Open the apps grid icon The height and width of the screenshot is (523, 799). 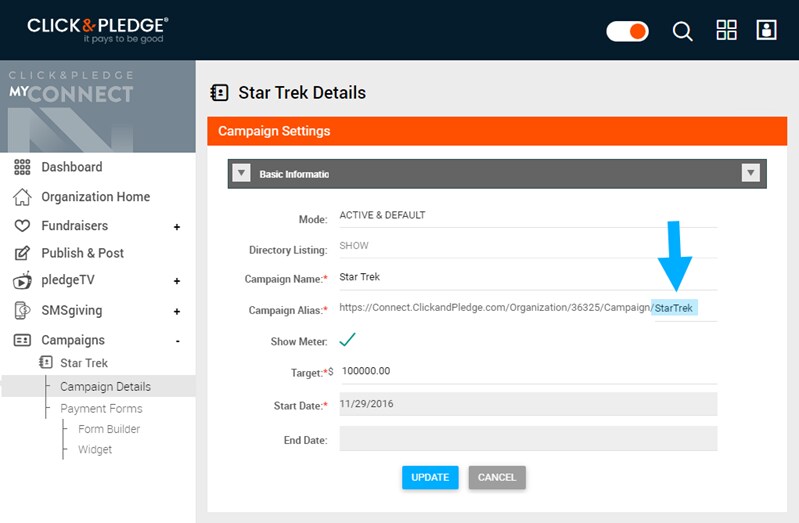(726, 30)
